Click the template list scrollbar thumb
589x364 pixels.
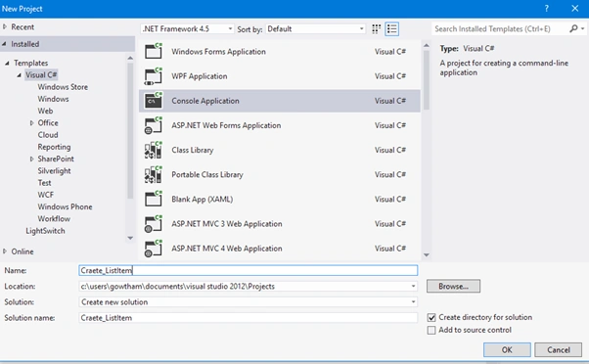[x=427, y=80]
